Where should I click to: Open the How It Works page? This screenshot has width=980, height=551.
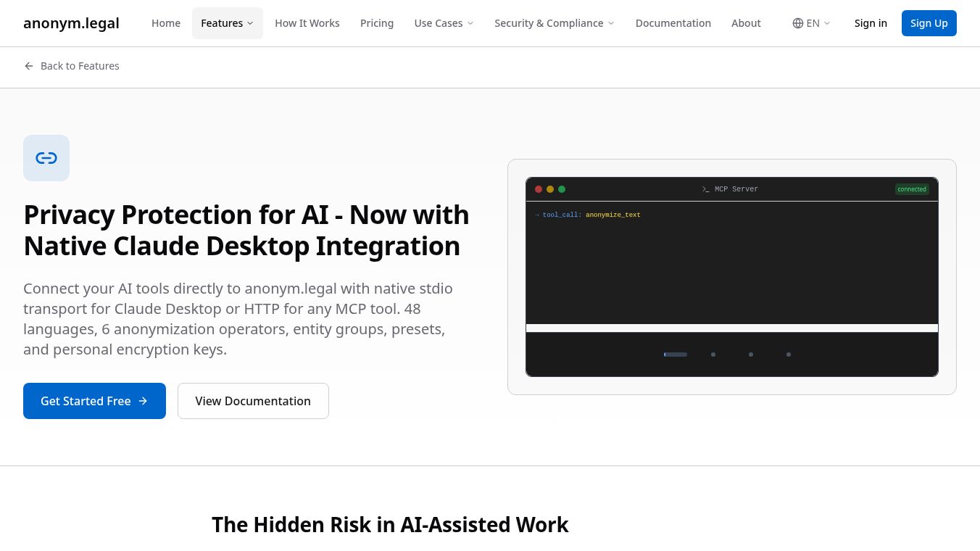[x=307, y=23]
